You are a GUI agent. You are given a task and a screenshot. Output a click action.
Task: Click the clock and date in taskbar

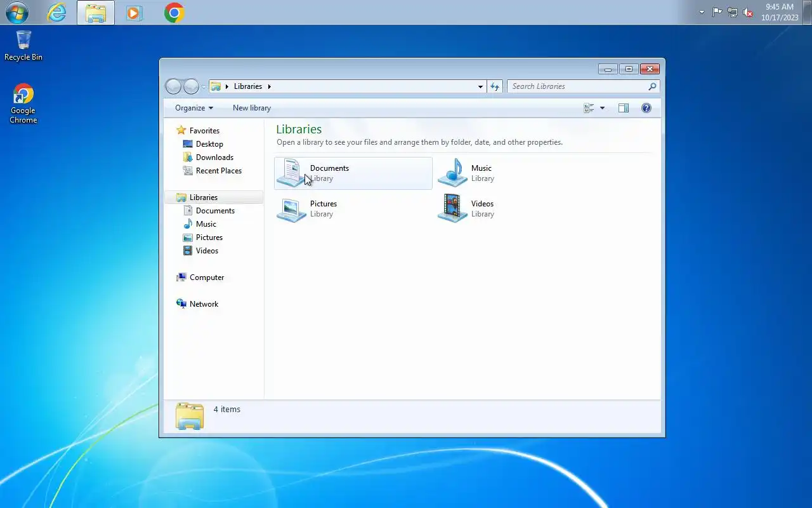point(780,12)
